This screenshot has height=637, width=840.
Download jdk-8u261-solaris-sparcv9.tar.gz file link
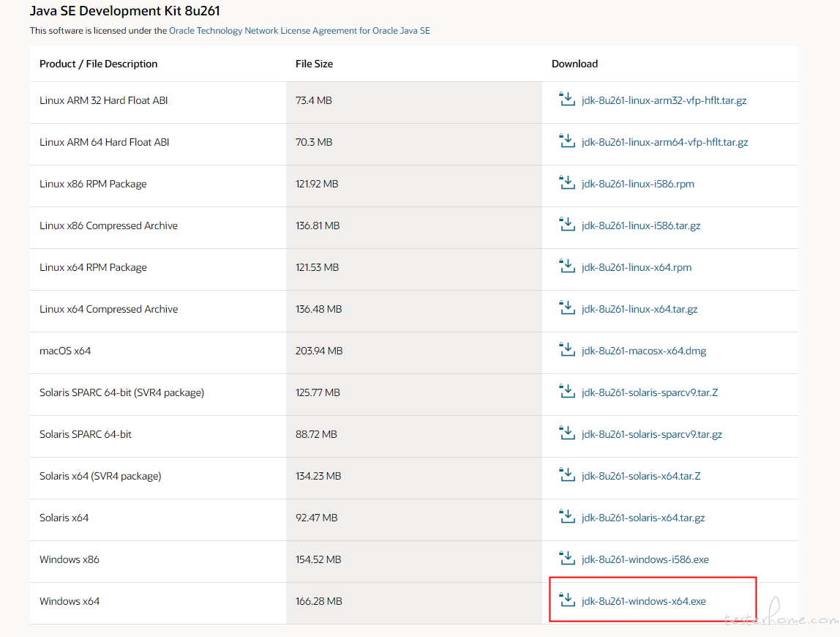pos(652,434)
